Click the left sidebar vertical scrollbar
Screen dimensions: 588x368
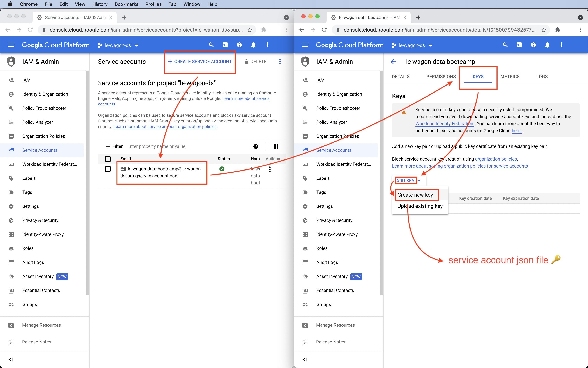87,183
